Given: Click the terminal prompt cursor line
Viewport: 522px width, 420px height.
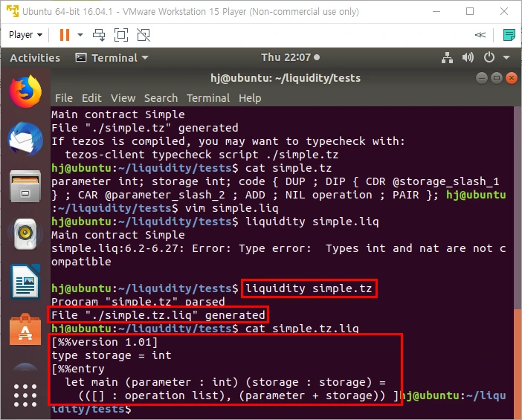Looking at the screenshot, I should click(91, 409).
